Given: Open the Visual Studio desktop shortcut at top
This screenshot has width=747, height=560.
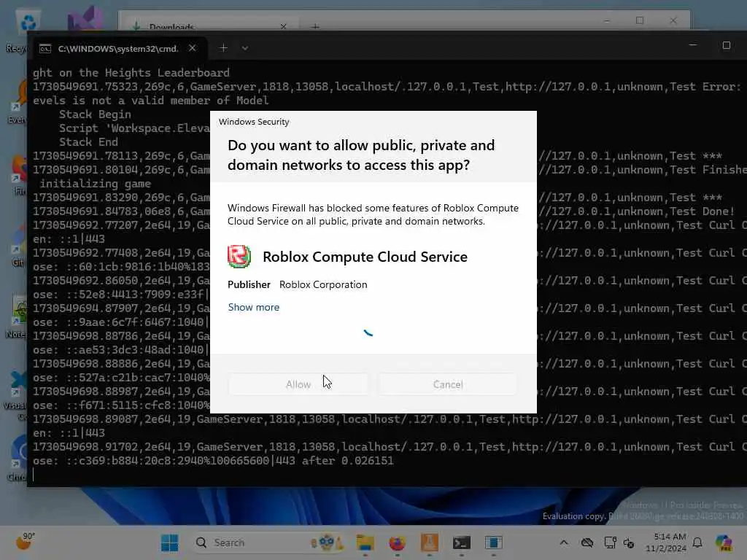Looking at the screenshot, I should 86,19.
